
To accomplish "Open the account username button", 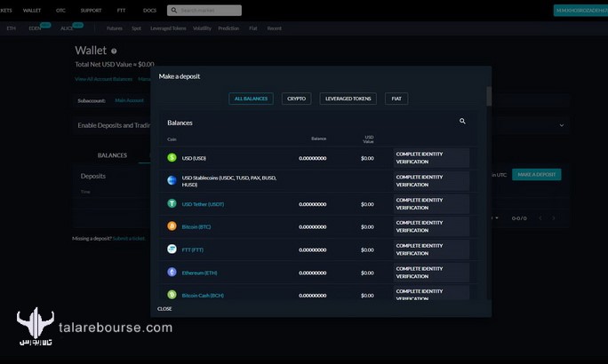I will point(580,11).
